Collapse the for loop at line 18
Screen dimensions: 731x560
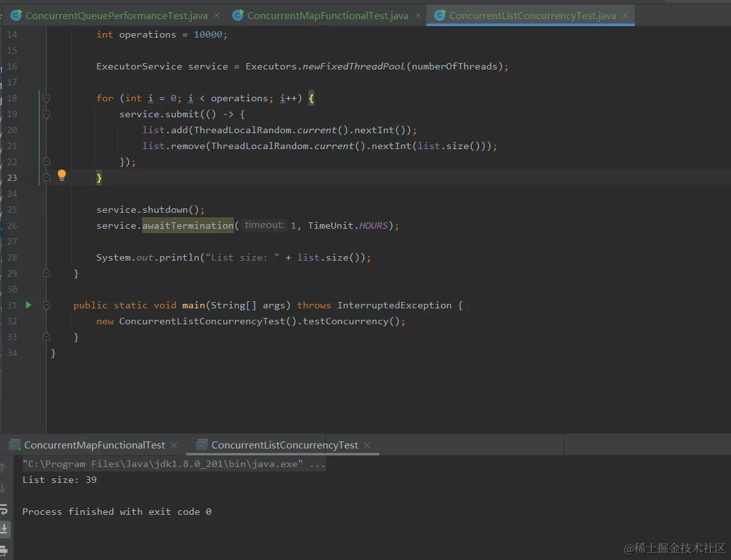(46, 98)
